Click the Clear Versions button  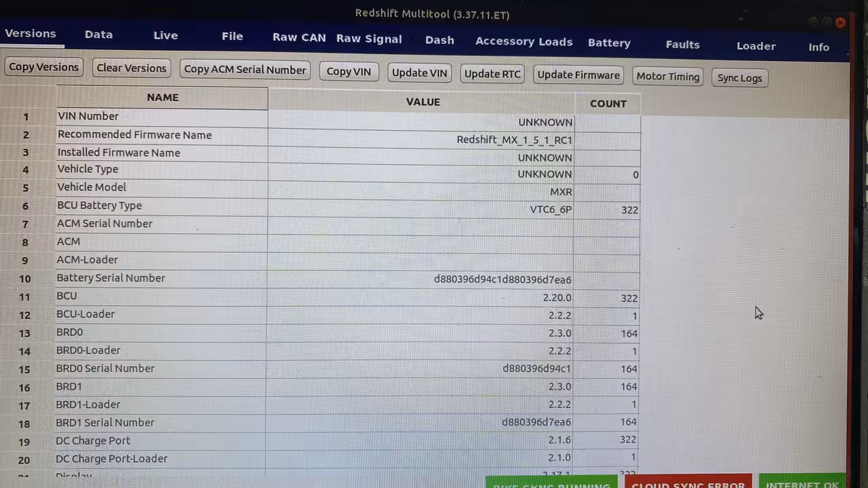pyautogui.click(x=132, y=68)
